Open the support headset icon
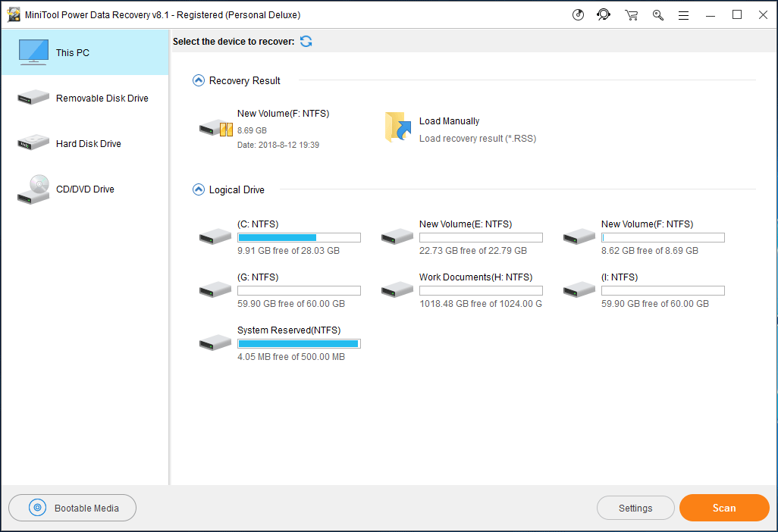This screenshot has width=778, height=532. (x=604, y=15)
